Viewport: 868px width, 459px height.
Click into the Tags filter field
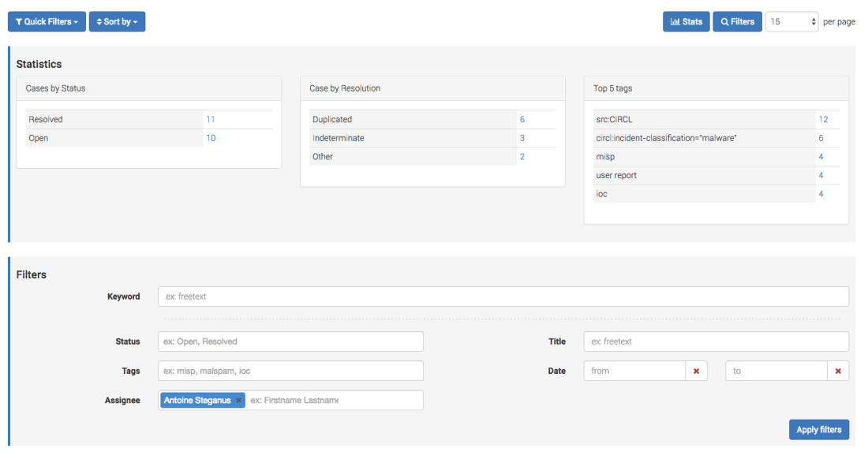tap(290, 371)
